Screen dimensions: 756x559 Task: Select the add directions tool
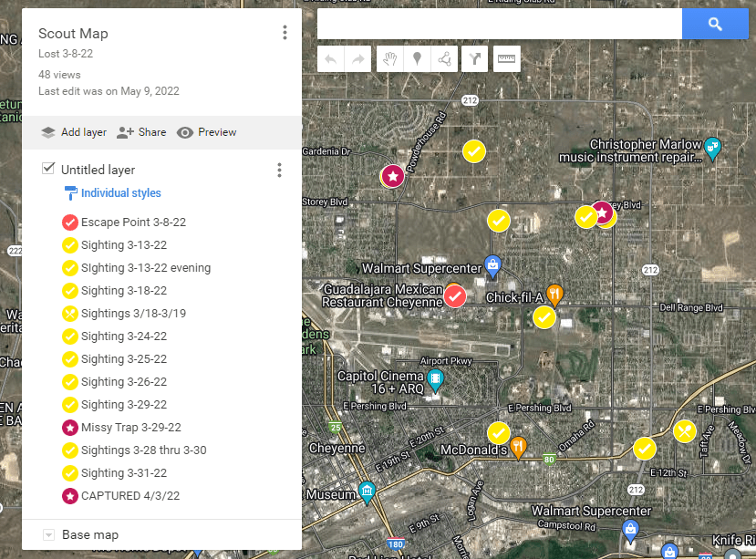pos(475,59)
